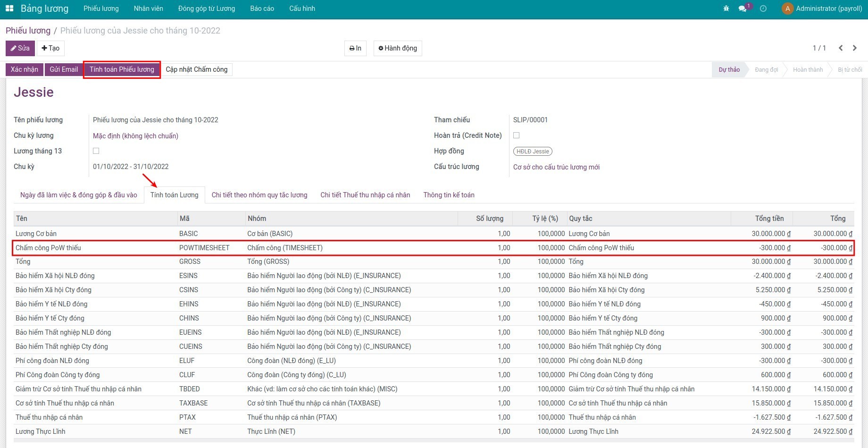Screen dimensions: 868x448
Task: Open the Báo cáo menu
Action: pyautogui.click(x=262, y=8)
